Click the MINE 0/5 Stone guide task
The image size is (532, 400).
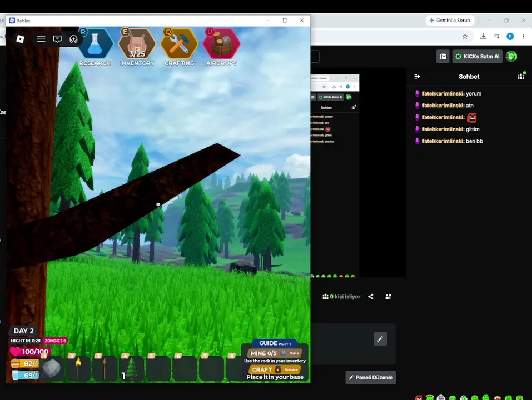click(x=275, y=353)
